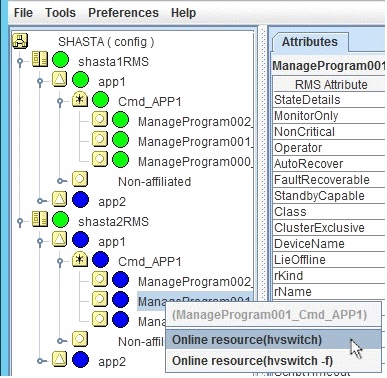The height and width of the screenshot is (378, 387).
Task: Click Cmd_APP1 asterisk icon under shasta1RMS
Action: tap(80, 100)
